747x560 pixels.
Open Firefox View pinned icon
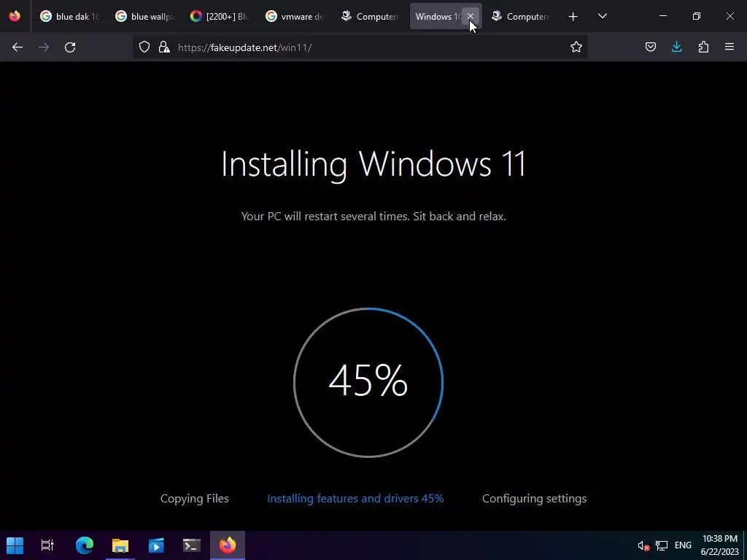(15, 16)
